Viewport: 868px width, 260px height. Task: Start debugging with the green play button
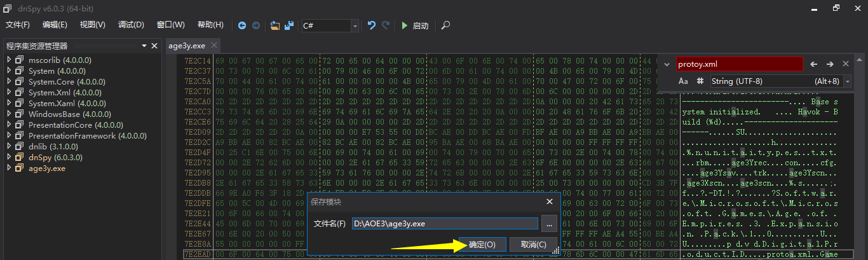coord(404,25)
